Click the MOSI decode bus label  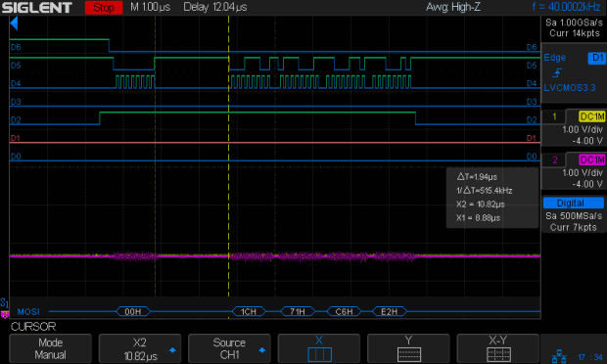tap(28, 312)
